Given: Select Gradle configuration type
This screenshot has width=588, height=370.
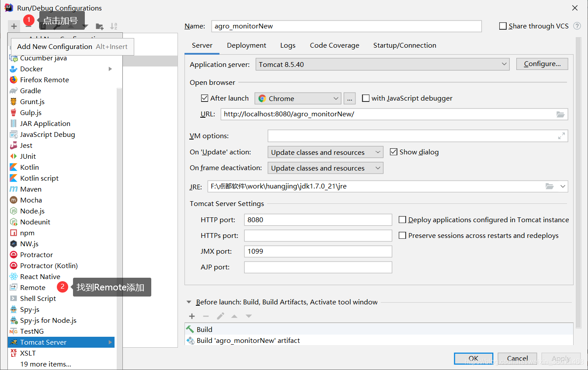Looking at the screenshot, I should tap(61, 91).
